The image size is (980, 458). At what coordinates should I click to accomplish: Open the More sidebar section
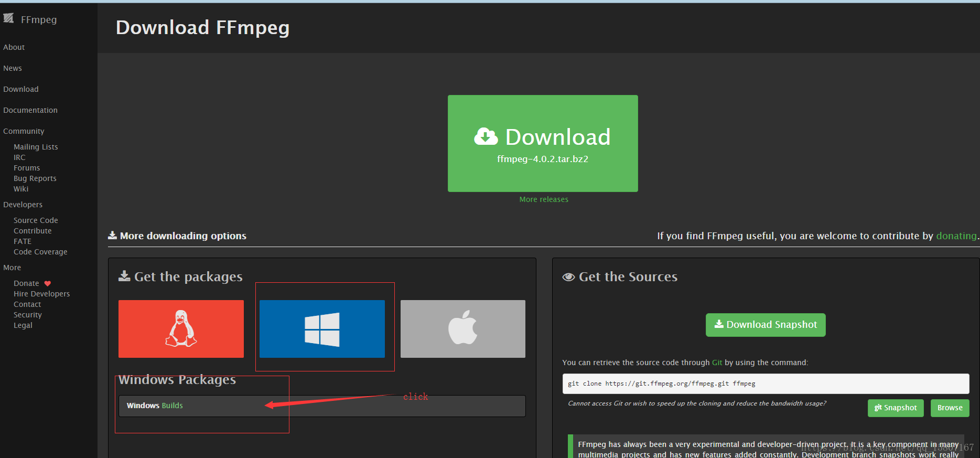(x=12, y=268)
